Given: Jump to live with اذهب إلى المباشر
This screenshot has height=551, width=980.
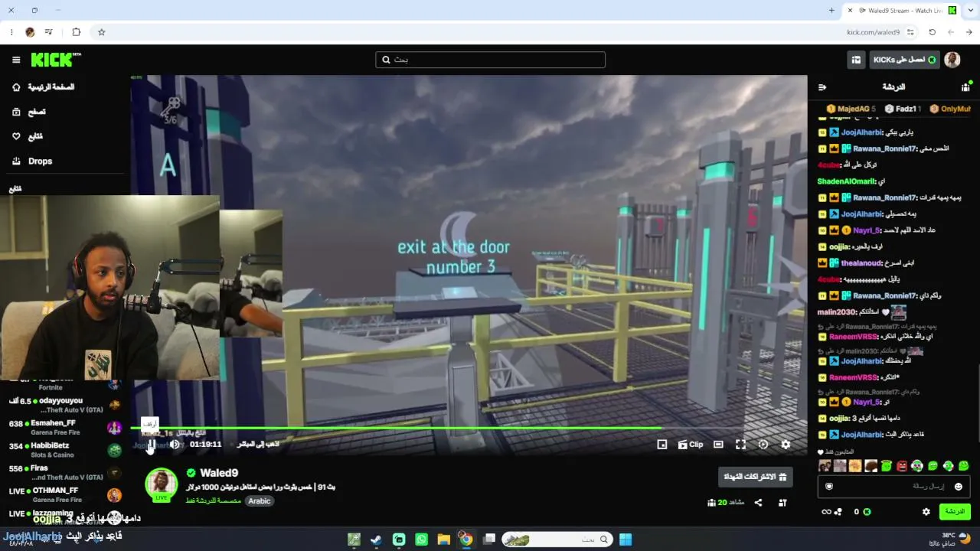Looking at the screenshot, I should point(258,445).
